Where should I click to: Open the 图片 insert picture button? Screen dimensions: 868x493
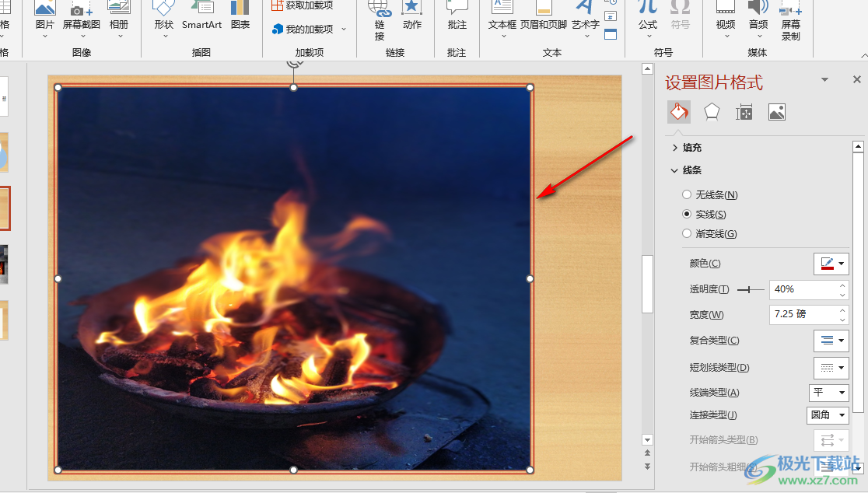coord(45,16)
